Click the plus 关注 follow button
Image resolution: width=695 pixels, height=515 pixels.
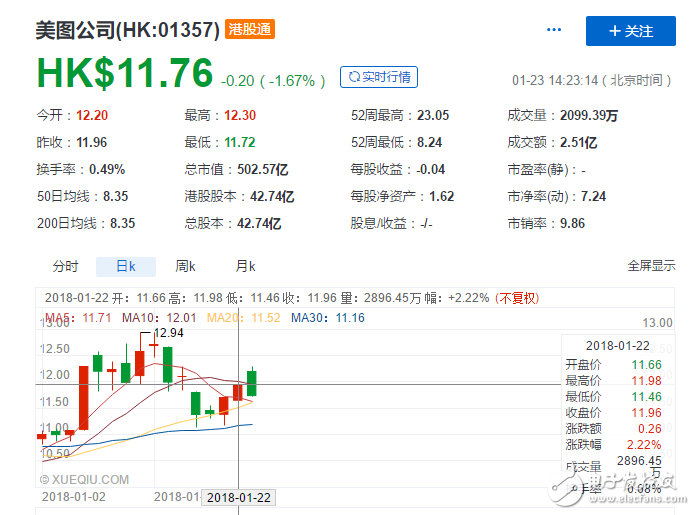(x=630, y=31)
